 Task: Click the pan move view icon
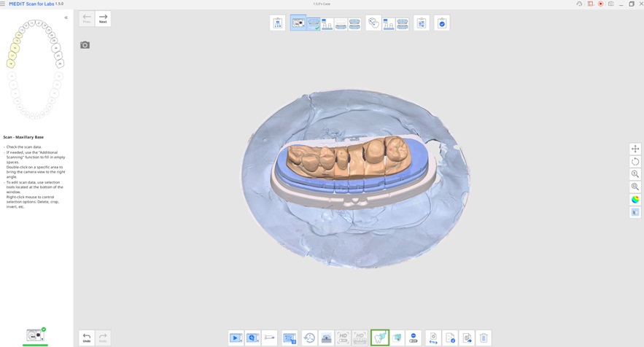pyautogui.click(x=635, y=149)
